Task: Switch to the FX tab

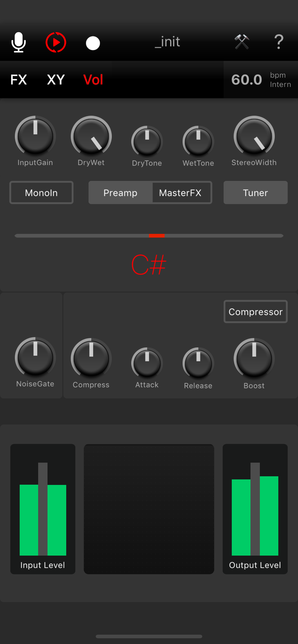Action: (18, 80)
